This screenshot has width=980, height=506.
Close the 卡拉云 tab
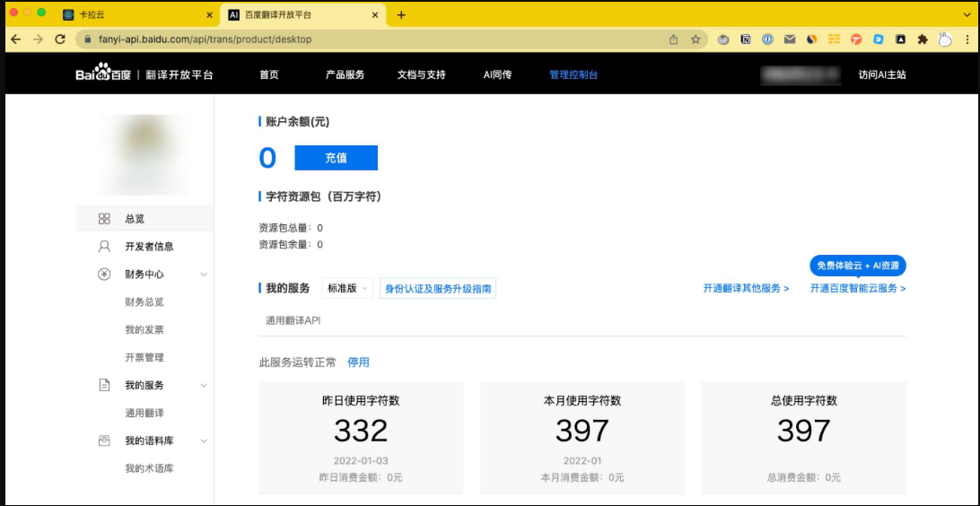[x=209, y=15]
